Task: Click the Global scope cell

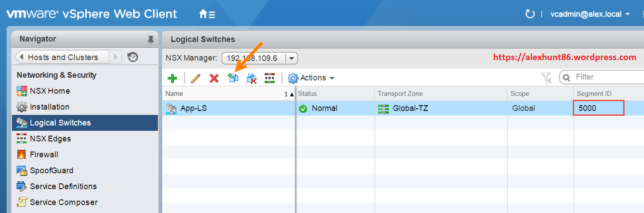Action: pyautogui.click(x=540, y=108)
